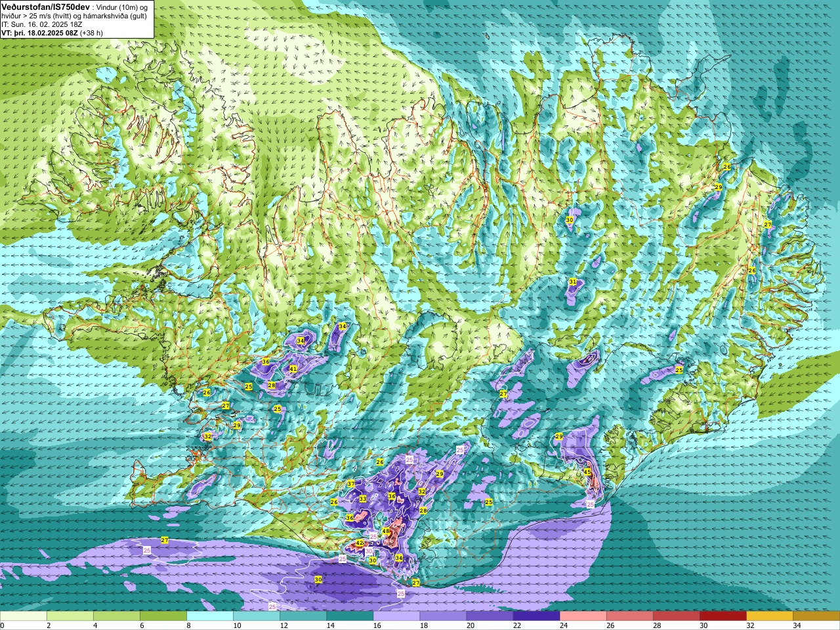This screenshot has height=630, width=840.
Task: Select the 4–6 m/s green legend swatch
Action: (117, 616)
